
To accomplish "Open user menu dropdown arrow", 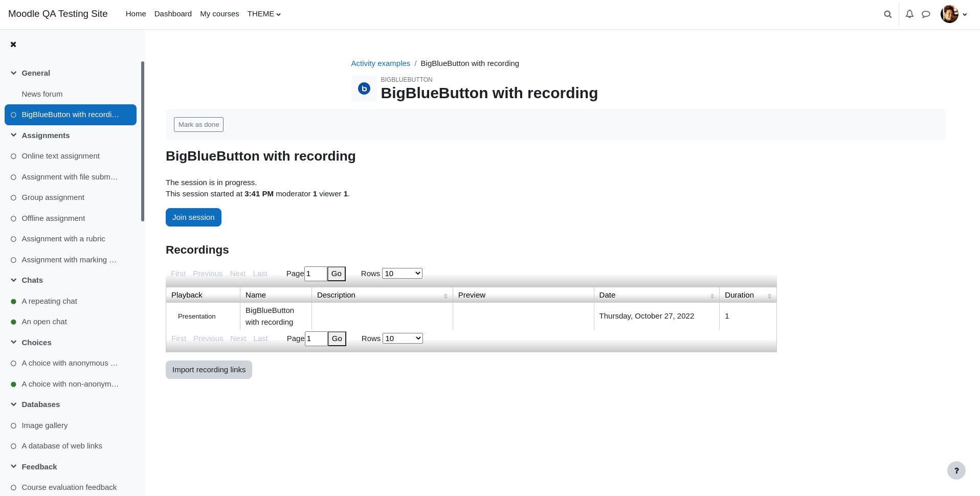I will 965,14.
